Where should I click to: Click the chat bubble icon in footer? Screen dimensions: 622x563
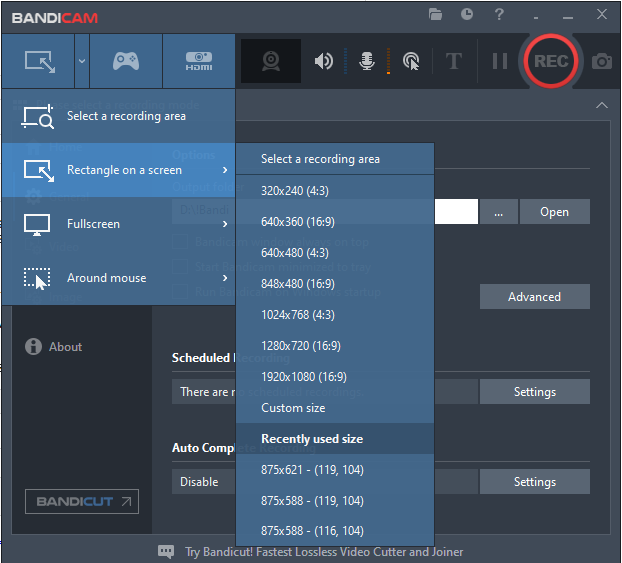point(166,551)
